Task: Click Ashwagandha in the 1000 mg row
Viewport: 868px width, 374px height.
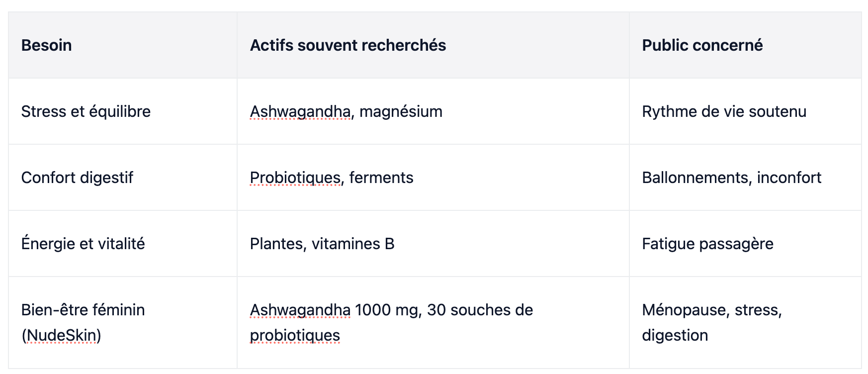Action: pos(300,310)
